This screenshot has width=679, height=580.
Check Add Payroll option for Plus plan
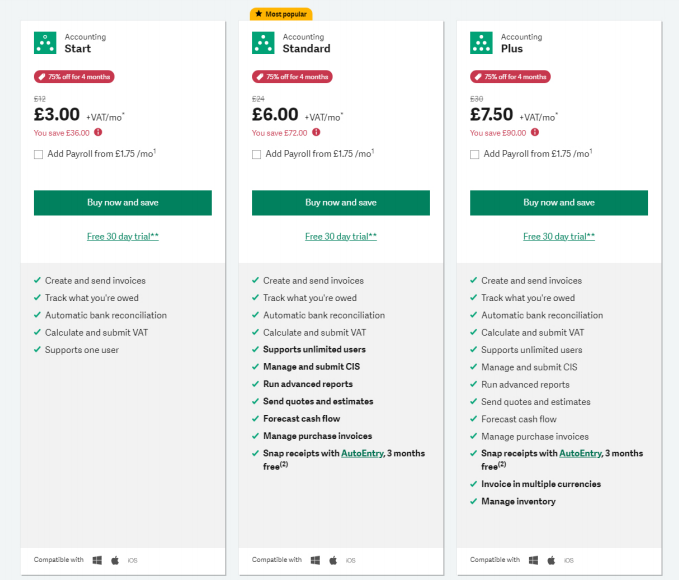475,154
